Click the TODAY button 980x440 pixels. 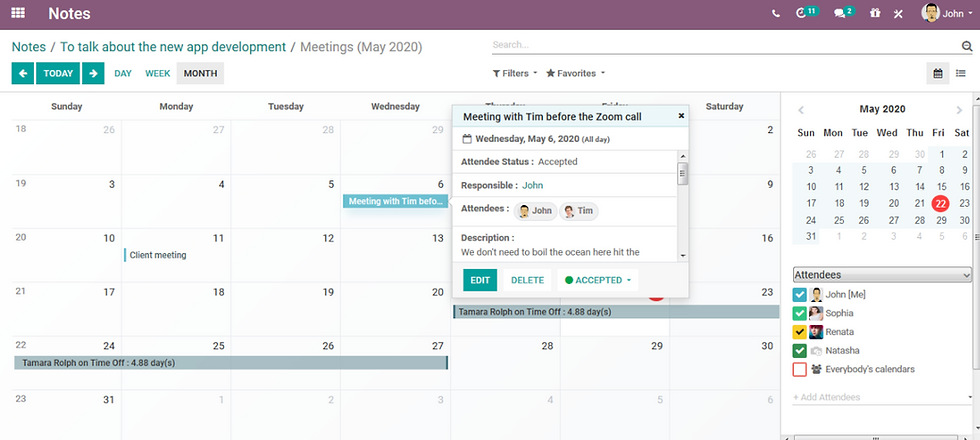pyautogui.click(x=58, y=73)
